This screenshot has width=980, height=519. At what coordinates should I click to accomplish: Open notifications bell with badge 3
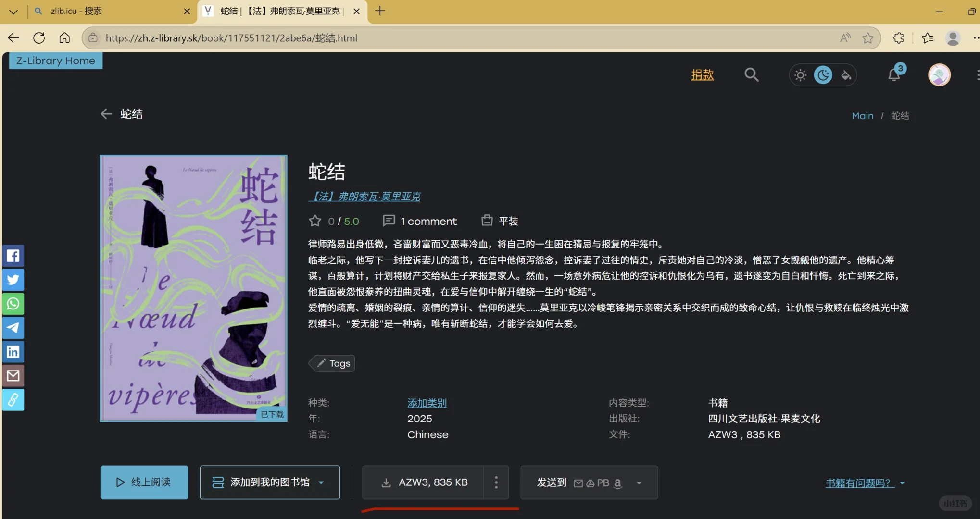click(x=894, y=74)
